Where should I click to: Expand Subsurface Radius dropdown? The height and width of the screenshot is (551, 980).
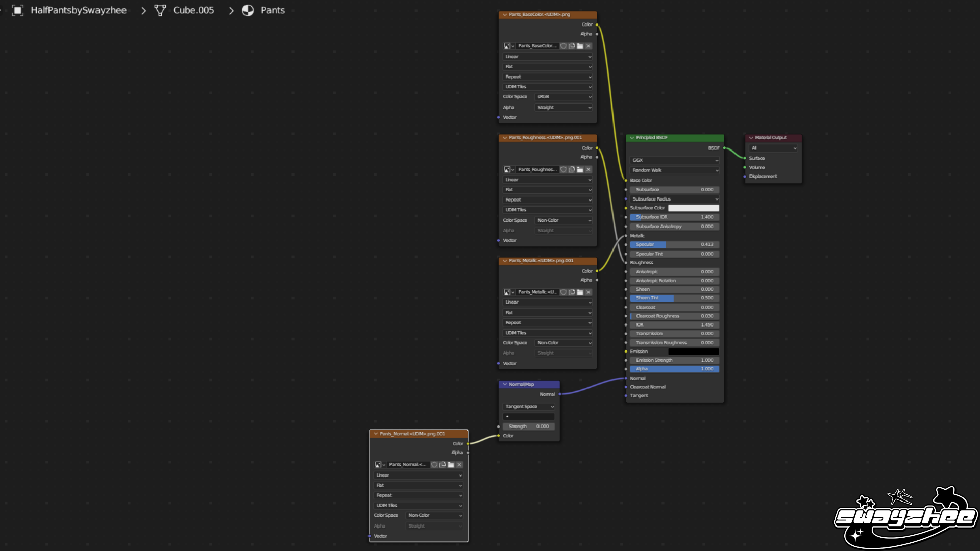pos(675,199)
